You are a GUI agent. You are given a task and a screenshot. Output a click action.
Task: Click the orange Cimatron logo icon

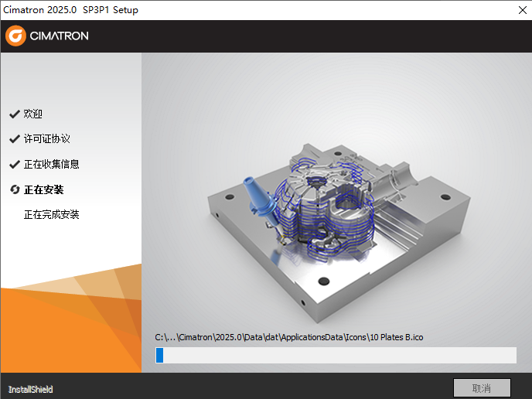click(x=15, y=36)
